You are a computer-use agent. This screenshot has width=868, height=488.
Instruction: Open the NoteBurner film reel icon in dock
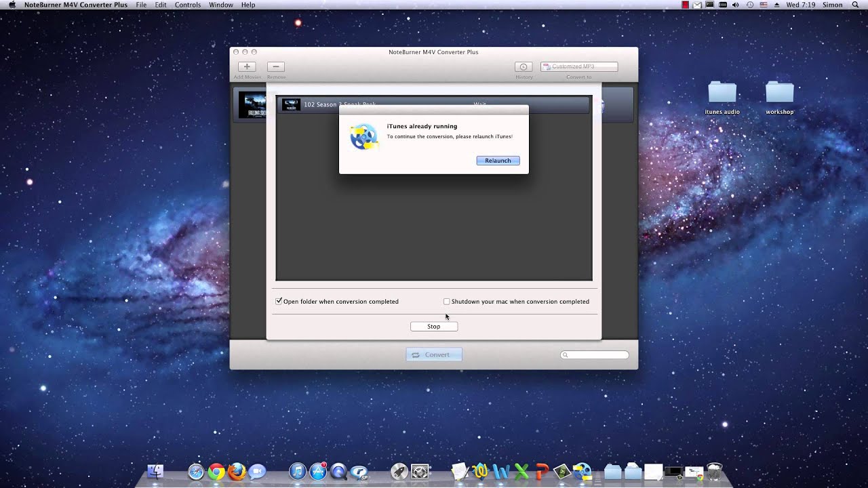tap(583, 472)
